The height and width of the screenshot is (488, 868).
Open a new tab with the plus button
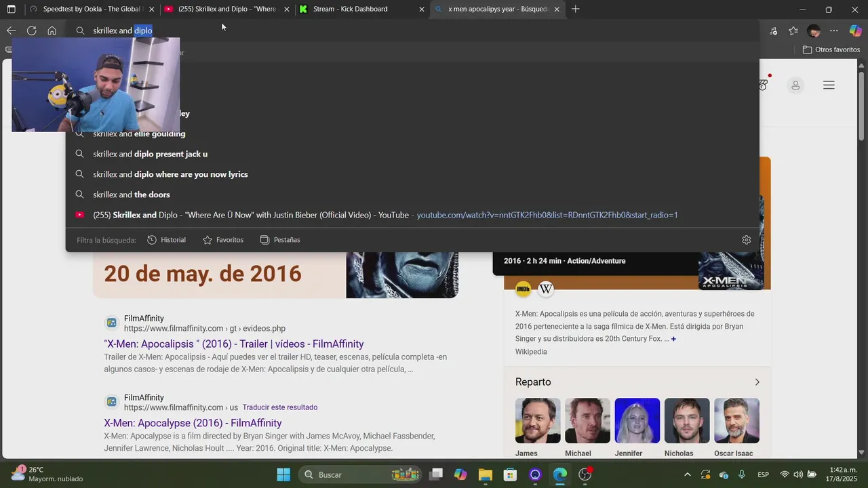point(576,9)
